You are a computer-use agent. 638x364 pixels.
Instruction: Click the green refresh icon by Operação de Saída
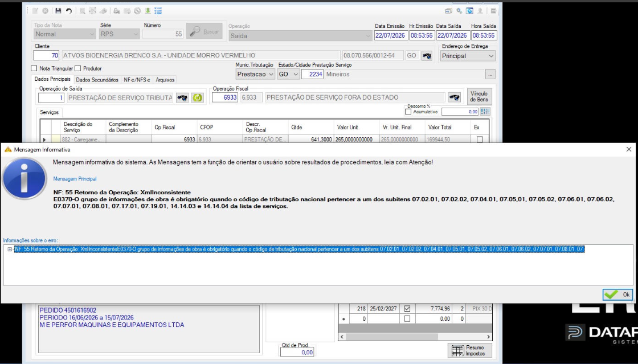(x=197, y=97)
